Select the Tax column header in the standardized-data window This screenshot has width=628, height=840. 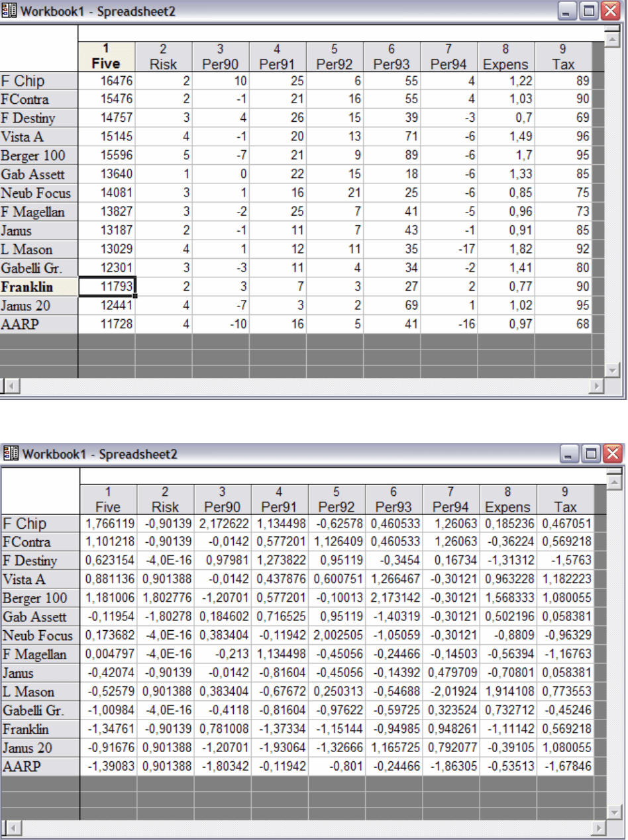(x=565, y=500)
